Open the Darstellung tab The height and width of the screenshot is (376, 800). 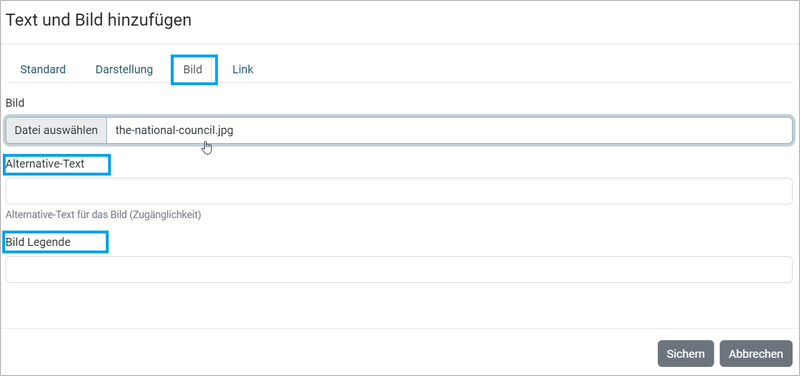[124, 70]
